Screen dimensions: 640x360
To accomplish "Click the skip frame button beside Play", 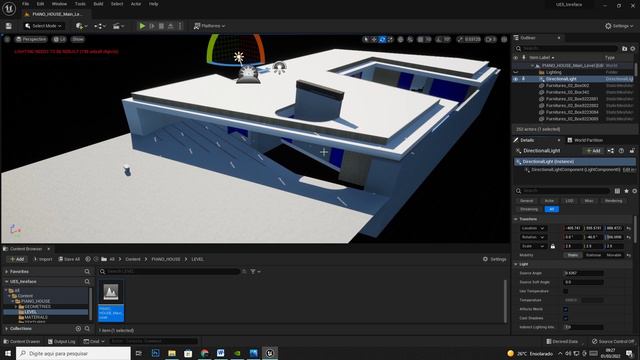I will 152,26.
